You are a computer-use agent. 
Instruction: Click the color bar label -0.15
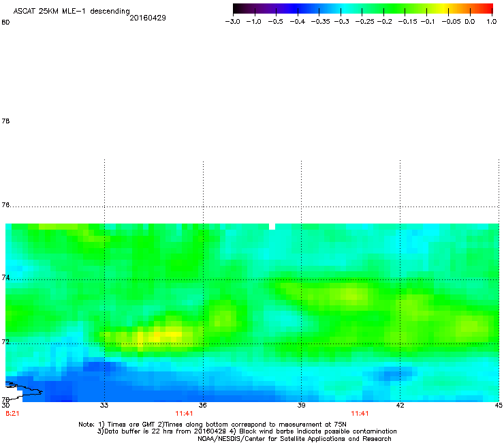407,22
